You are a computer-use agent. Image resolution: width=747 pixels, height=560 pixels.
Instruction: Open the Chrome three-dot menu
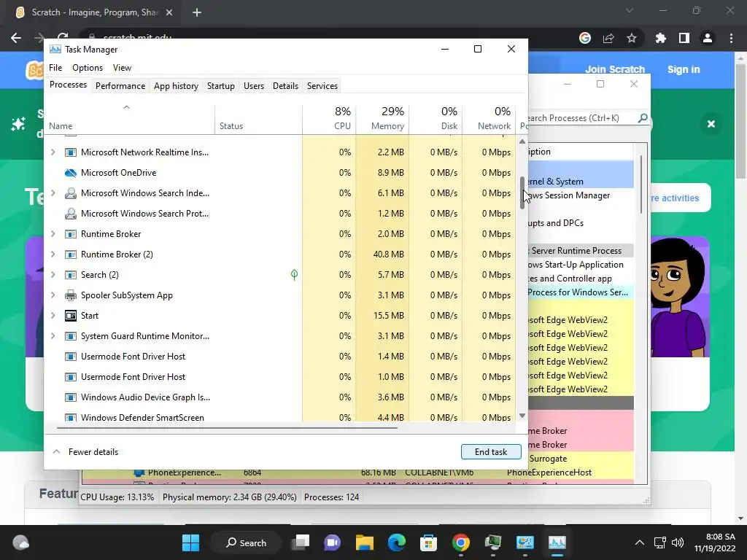click(731, 38)
